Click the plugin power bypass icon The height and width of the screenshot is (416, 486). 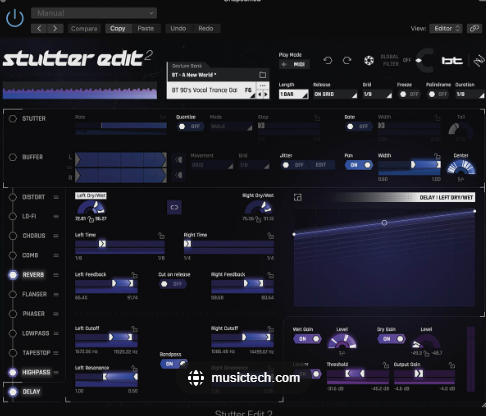[15, 19]
